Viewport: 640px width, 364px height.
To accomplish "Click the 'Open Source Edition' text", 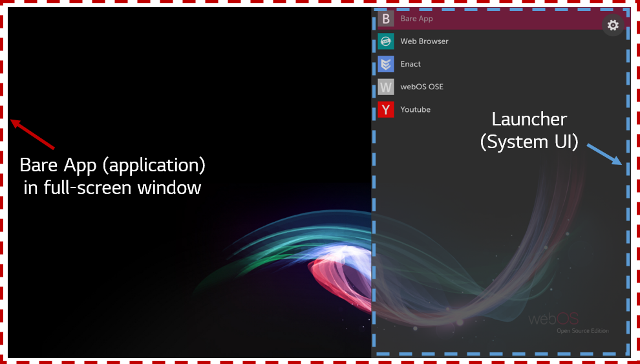I will tap(582, 331).
